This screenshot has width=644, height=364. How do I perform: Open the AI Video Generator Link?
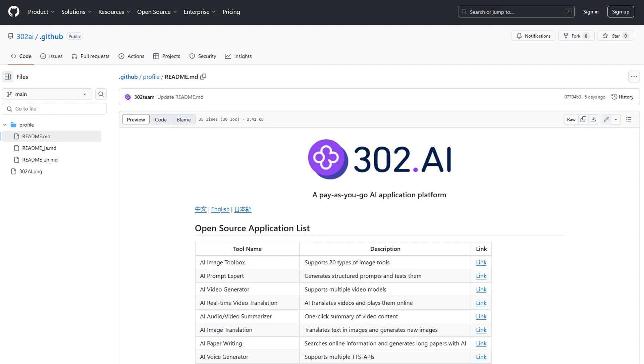click(x=481, y=290)
